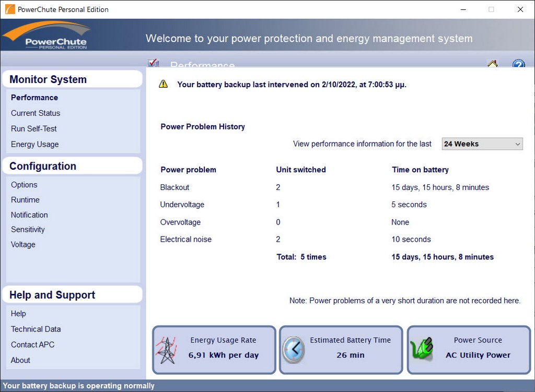Viewport: 535px width, 392px height.
Task: Click the battery backup last intervened message
Action: pyautogui.click(x=292, y=85)
